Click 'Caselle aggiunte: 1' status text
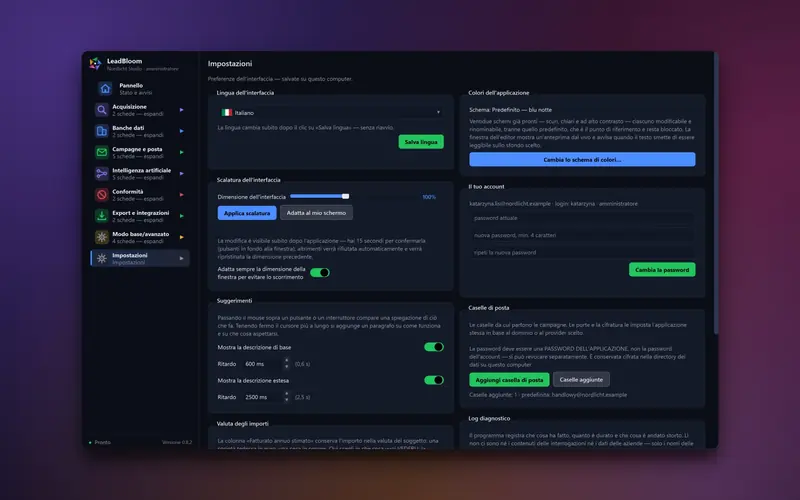800x500 pixels. (x=548, y=395)
